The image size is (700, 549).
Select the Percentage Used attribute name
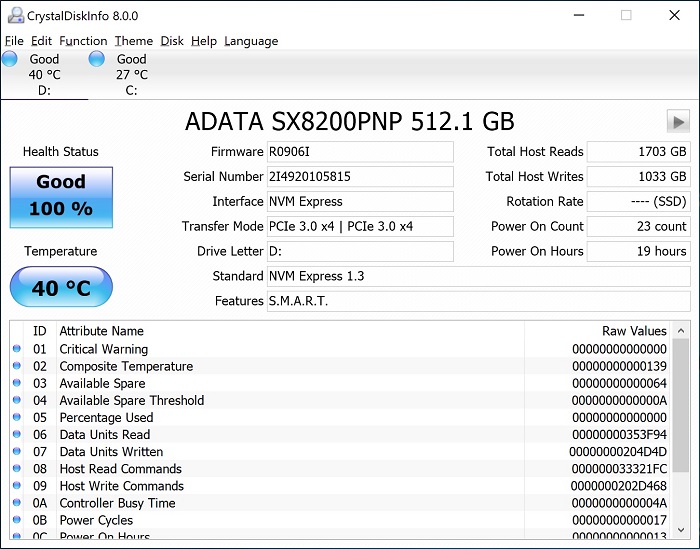tap(106, 417)
